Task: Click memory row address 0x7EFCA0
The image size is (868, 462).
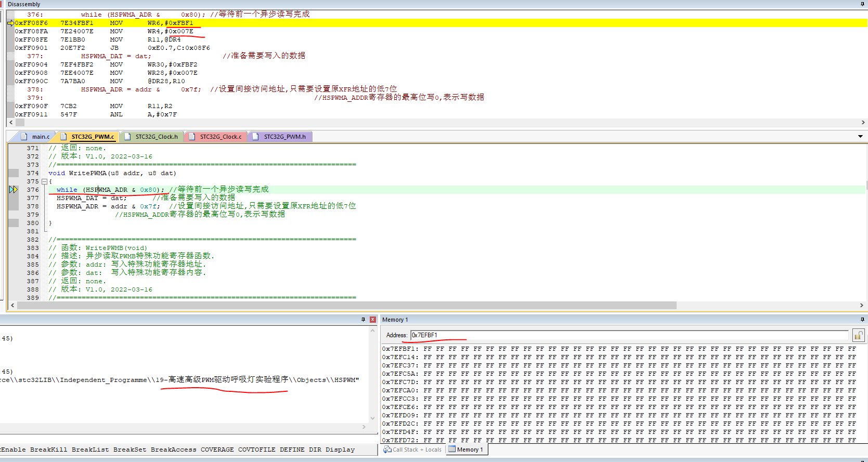Action: pos(400,390)
